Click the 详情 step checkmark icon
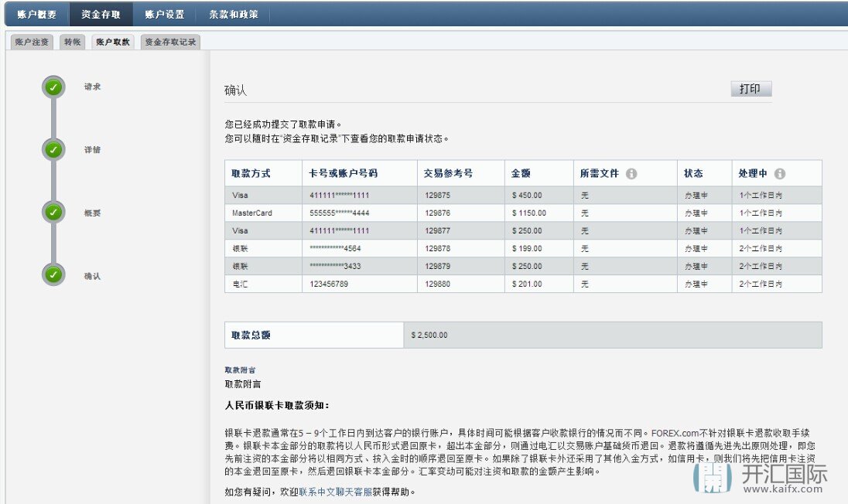This screenshot has height=504, width=848. (53, 150)
